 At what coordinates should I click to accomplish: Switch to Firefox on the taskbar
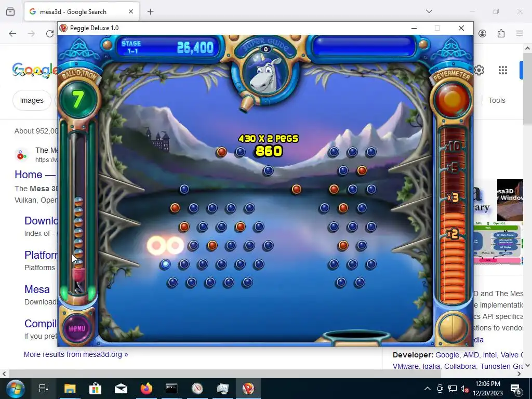click(x=146, y=389)
